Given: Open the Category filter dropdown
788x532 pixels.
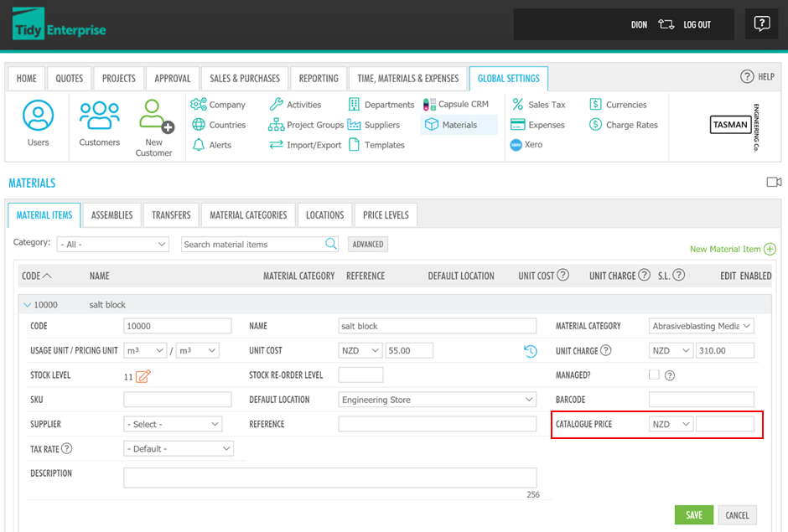Looking at the screenshot, I should point(113,244).
